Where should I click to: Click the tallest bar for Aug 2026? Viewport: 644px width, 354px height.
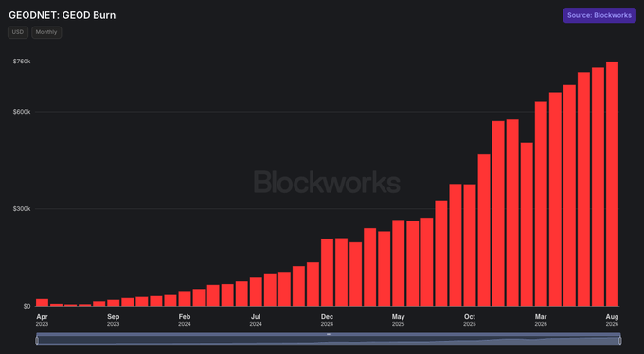(x=613, y=184)
